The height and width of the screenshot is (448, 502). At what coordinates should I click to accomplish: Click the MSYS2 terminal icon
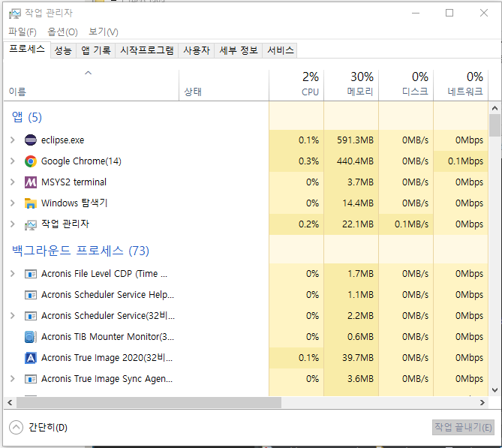[x=31, y=182]
